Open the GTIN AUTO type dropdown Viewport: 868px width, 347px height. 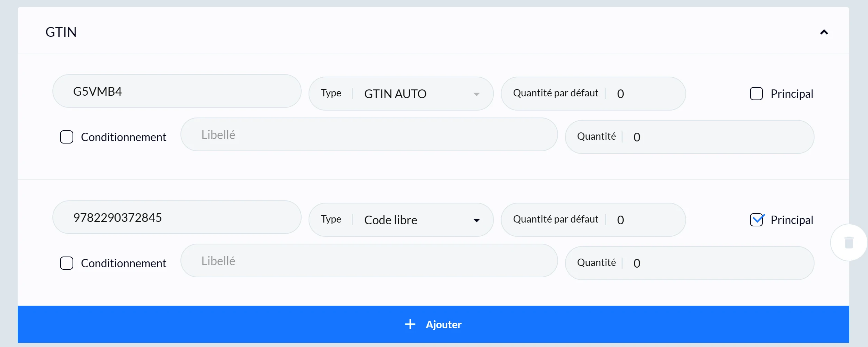click(401, 94)
